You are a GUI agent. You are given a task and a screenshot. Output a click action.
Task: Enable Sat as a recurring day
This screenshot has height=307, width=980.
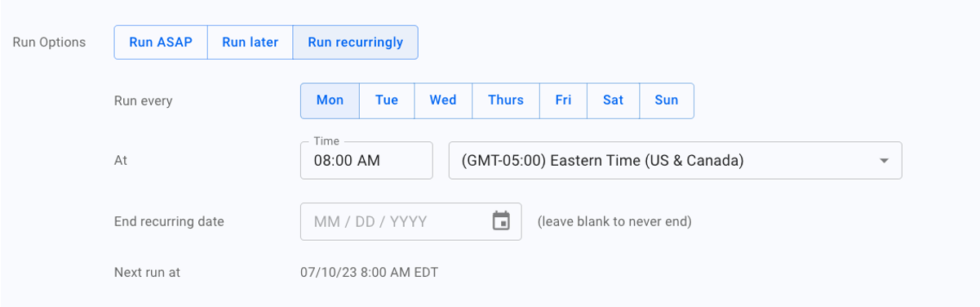click(x=613, y=100)
